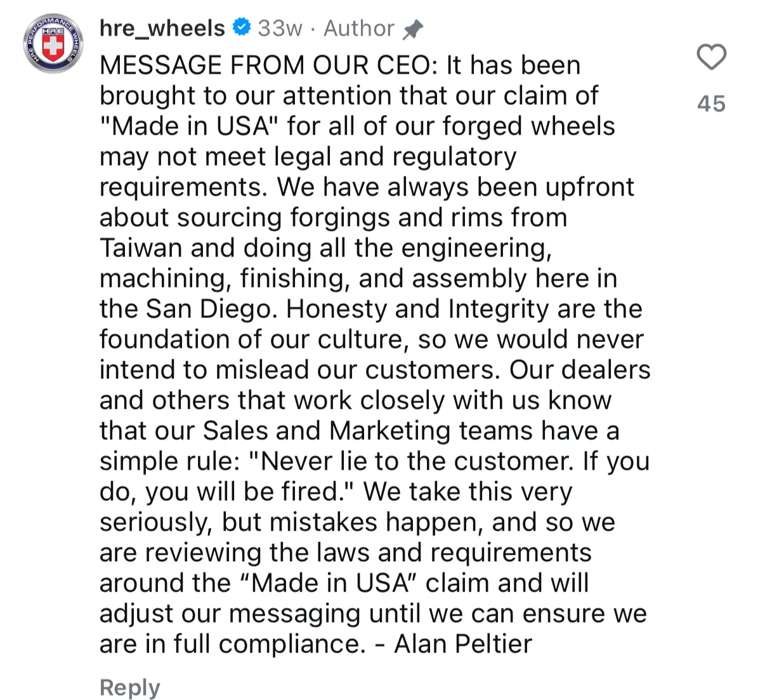Viewport: 765px width, 700px height.
Task: Click the Author label
Action: click(359, 29)
